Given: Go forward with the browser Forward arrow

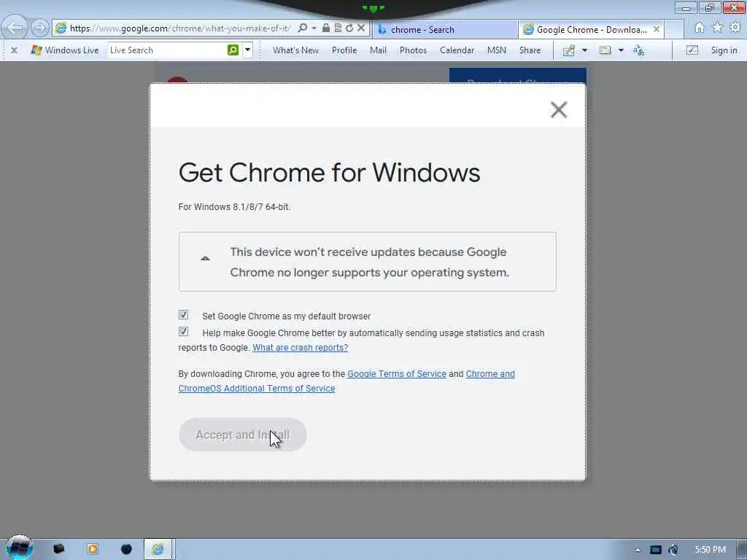Looking at the screenshot, I should (40, 28).
